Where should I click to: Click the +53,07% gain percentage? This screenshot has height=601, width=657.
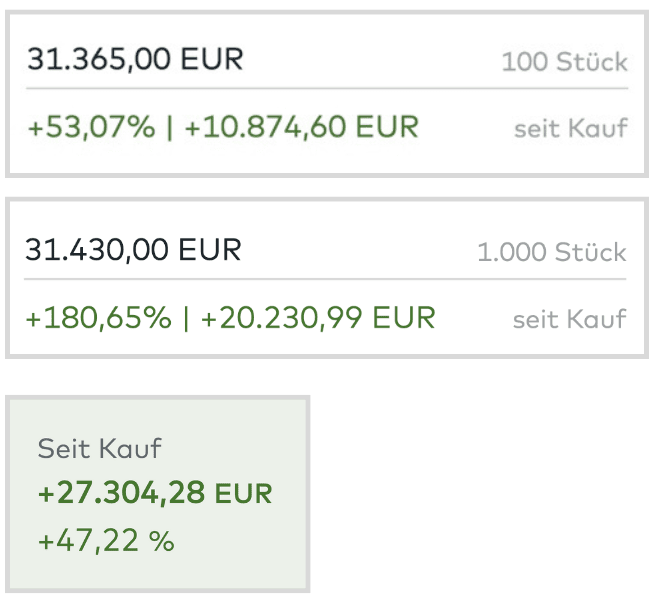91,127
